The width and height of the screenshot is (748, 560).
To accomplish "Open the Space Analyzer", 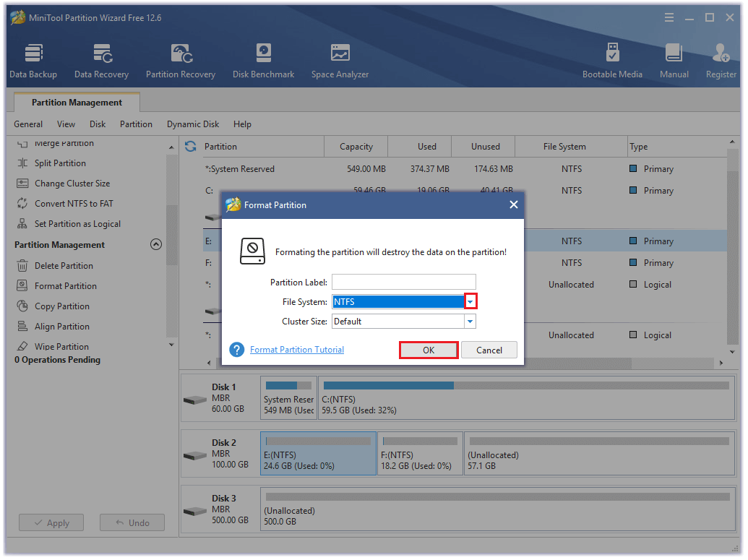I will [x=340, y=60].
